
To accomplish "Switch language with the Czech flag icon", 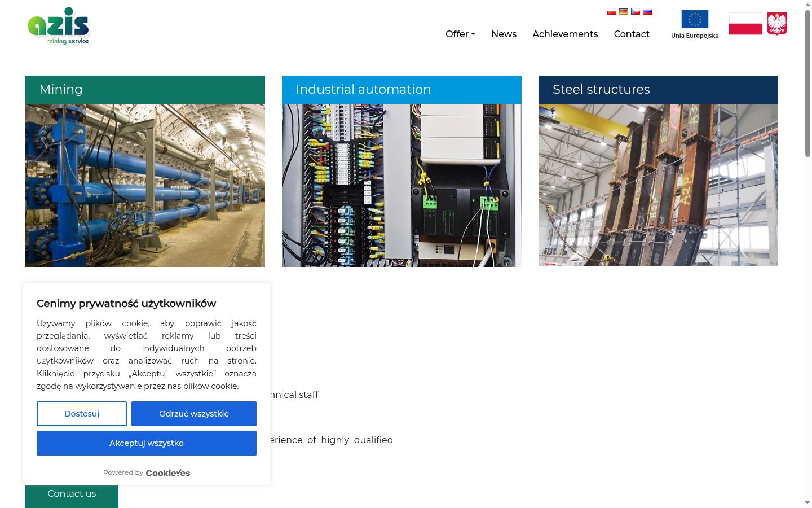I will [x=636, y=12].
